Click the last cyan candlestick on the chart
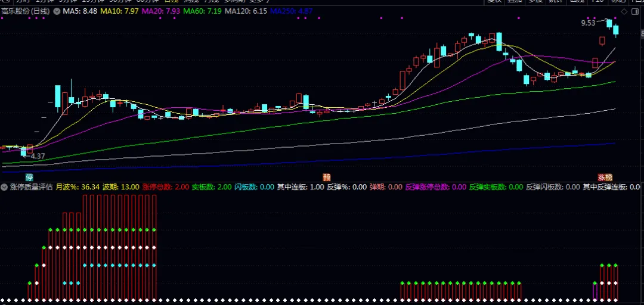This screenshot has width=644, height=305. [x=615, y=30]
